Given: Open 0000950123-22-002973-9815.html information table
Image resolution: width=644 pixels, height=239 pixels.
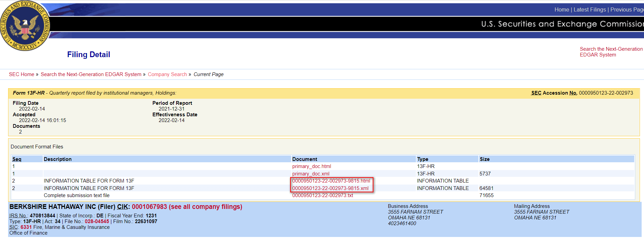Looking at the screenshot, I should click(331, 181).
